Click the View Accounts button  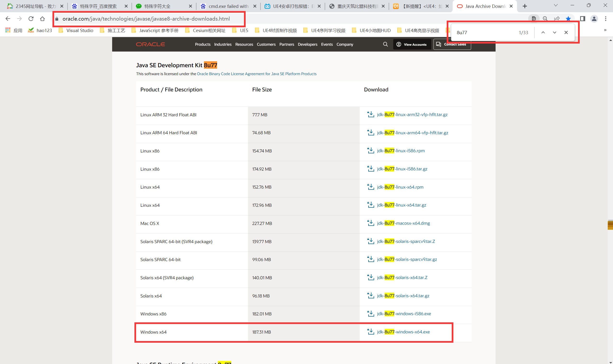412,45
